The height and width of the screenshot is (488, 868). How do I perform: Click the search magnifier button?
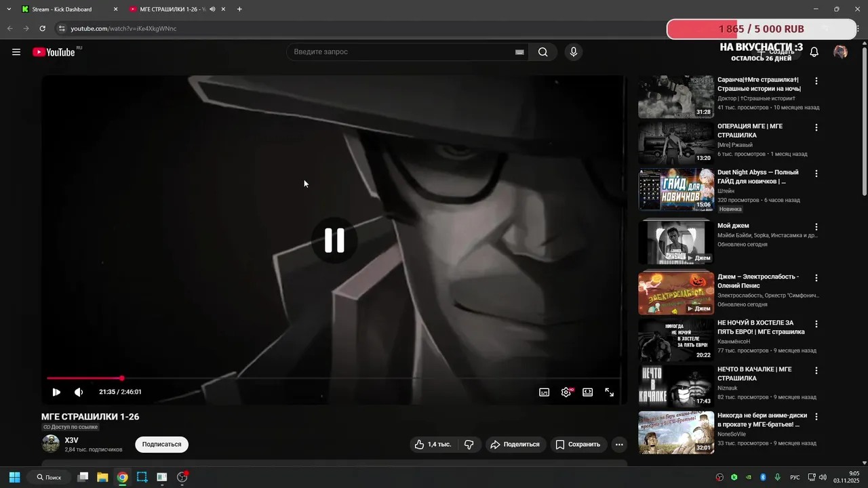[543, 52]
